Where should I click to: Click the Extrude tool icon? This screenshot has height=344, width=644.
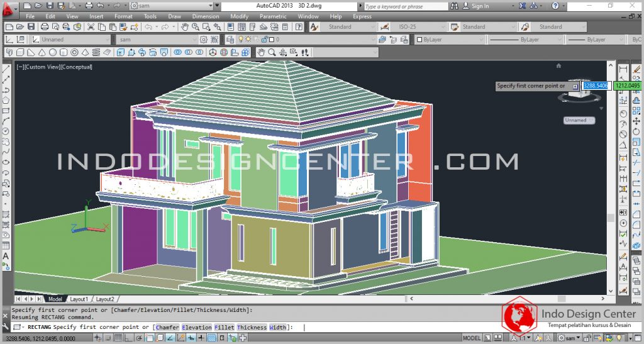pos(120,53)
